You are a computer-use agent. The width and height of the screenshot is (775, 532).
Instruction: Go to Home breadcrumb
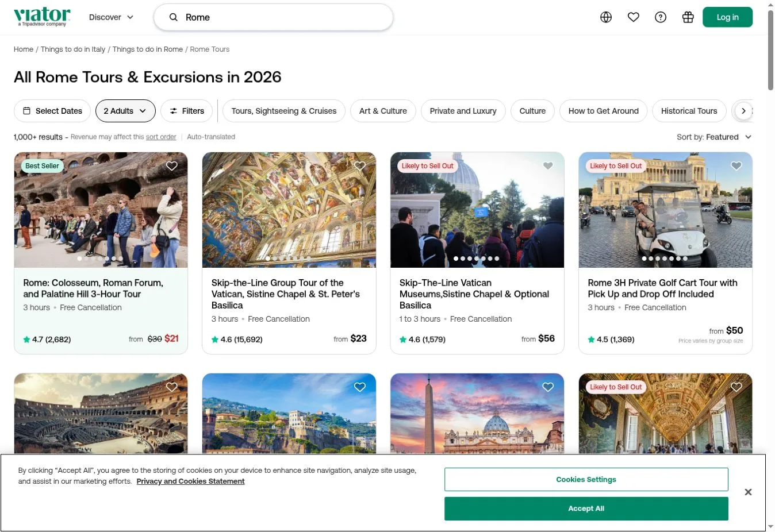pyautogui.click(x=24, y=49)
